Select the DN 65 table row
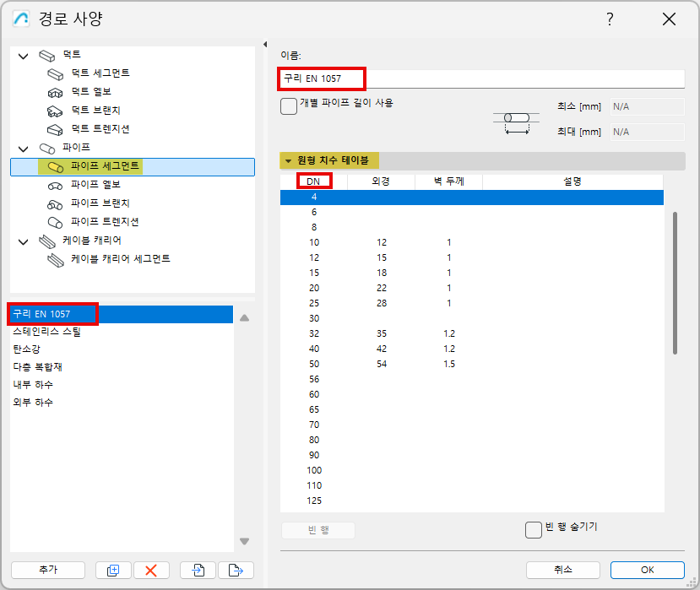Viewport: 700px width, 590px height. [x=472, y=409]
